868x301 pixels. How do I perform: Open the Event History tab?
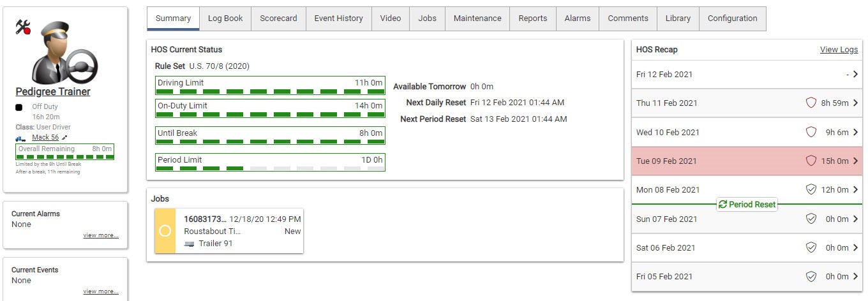(338, 18)
